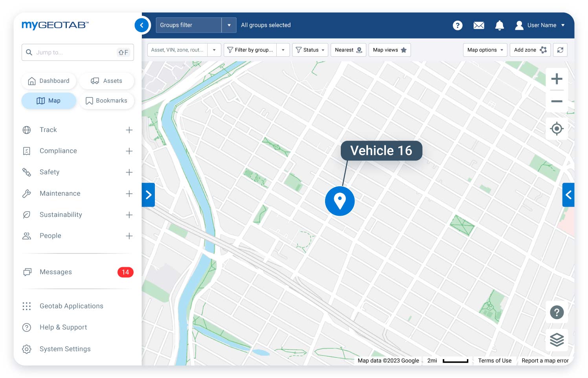588x378 pixels.
Task: Click the System Settings gear icon
Action: (27, 349)
